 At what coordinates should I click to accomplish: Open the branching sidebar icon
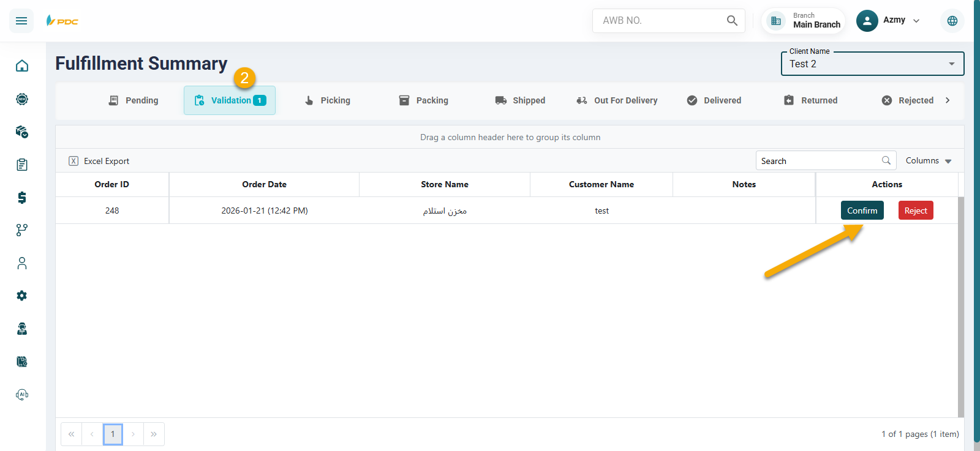click(22, 230)
